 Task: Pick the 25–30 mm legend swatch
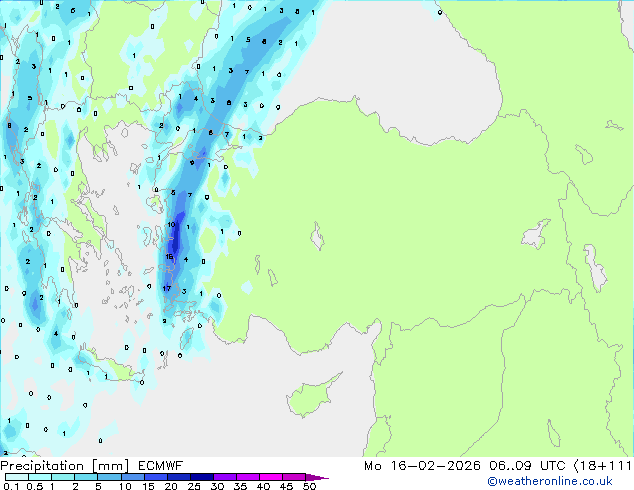coord(201,477)
